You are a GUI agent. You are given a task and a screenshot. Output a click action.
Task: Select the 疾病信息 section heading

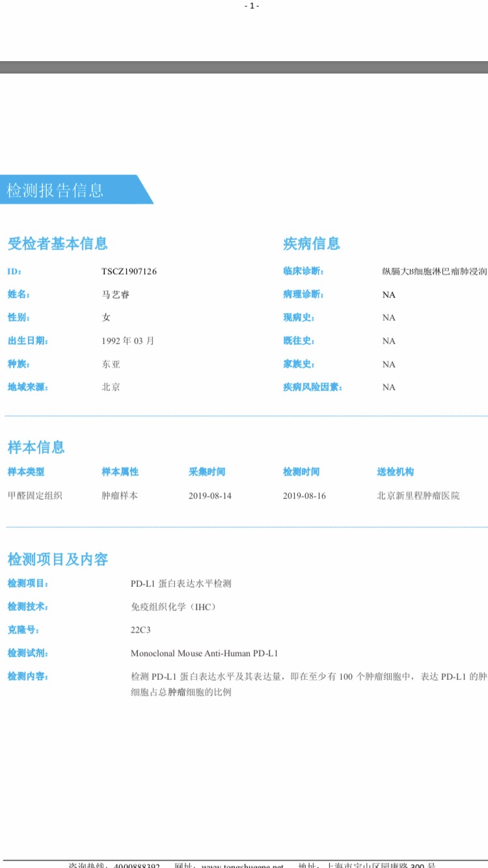click(x=312, y=244)
